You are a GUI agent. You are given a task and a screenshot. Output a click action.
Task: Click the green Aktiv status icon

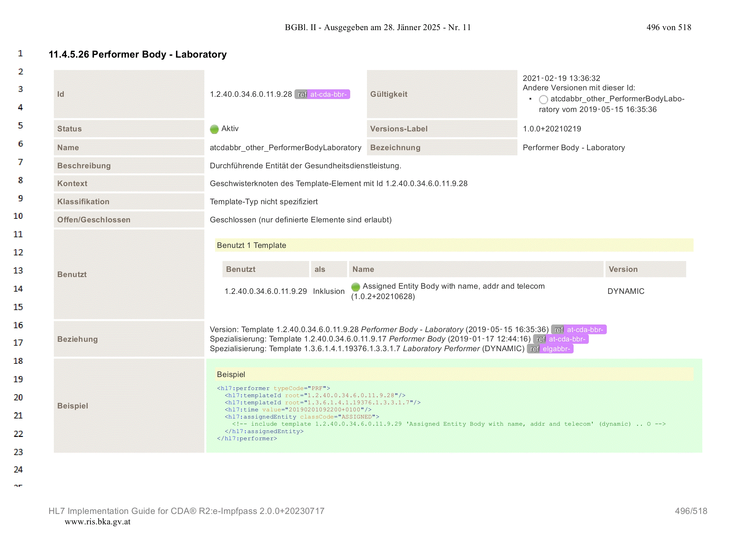(214, 129)
